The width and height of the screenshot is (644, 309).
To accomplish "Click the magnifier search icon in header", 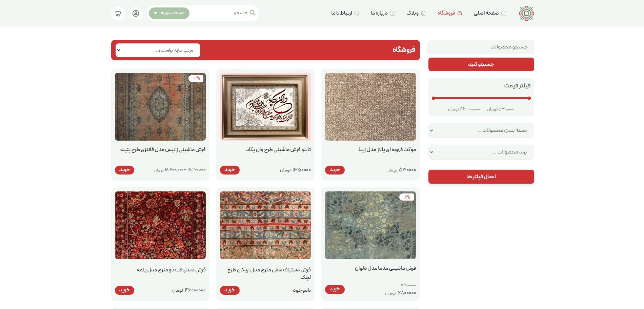I will [253, 13].
